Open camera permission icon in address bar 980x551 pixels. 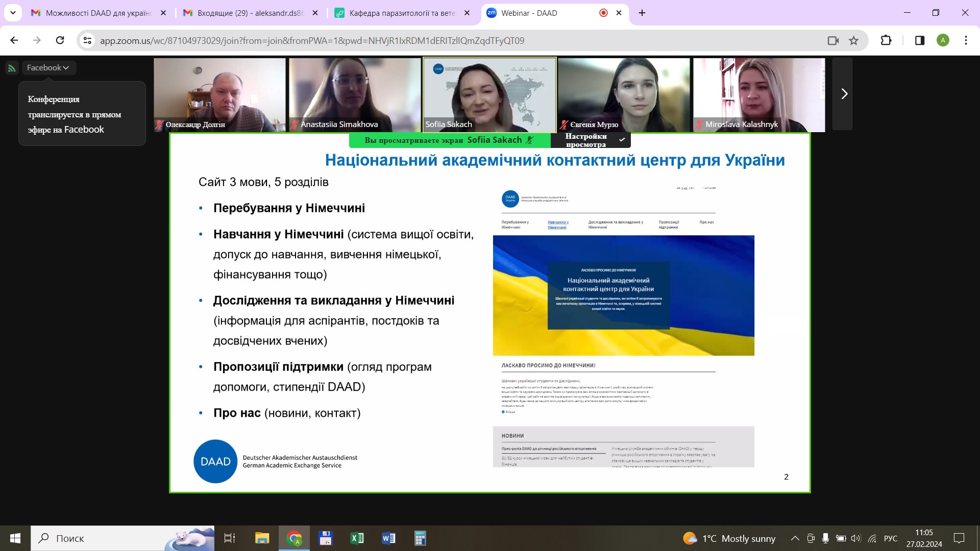(x=833, y=40)
